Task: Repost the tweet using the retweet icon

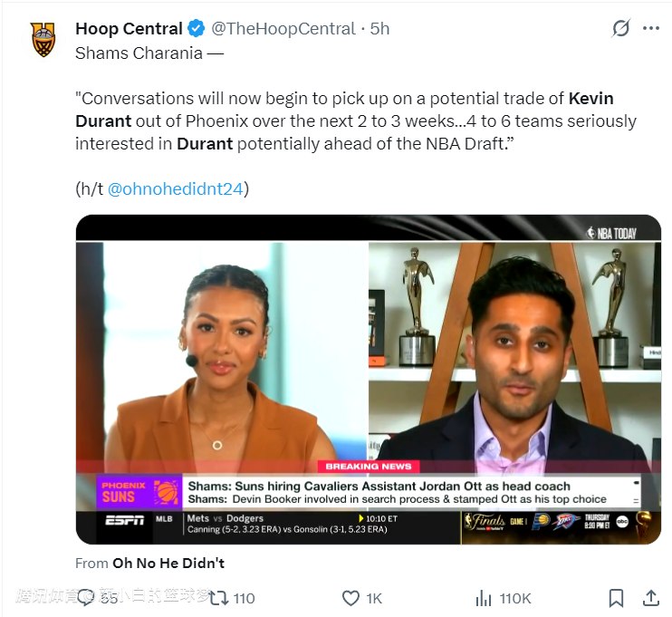Action: [x=218, y=598]
